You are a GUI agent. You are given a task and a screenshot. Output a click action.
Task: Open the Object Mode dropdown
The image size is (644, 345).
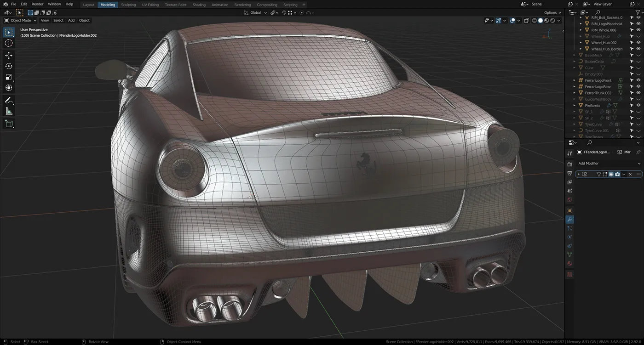[x=20, y=21]
